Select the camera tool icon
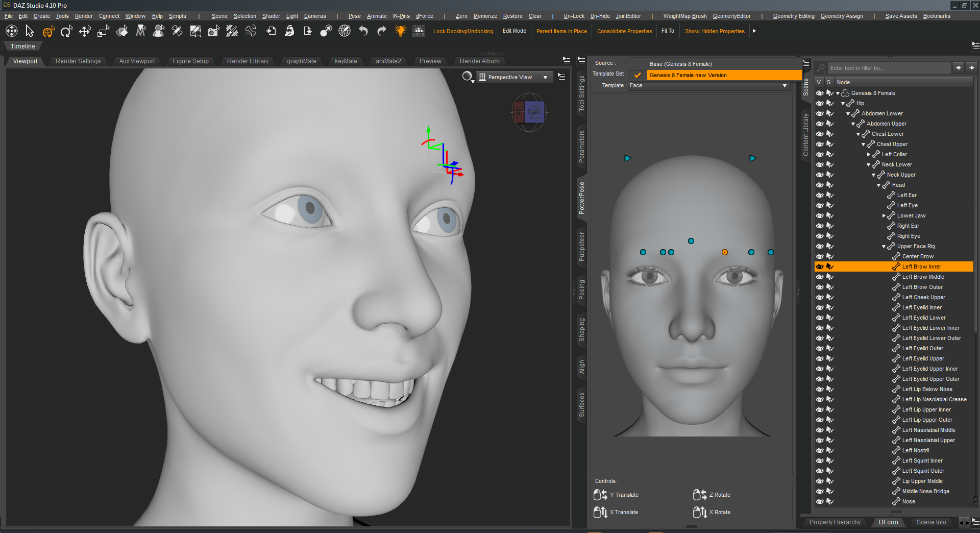The width and height of the screenshot is (980, 533). (213, 32)
